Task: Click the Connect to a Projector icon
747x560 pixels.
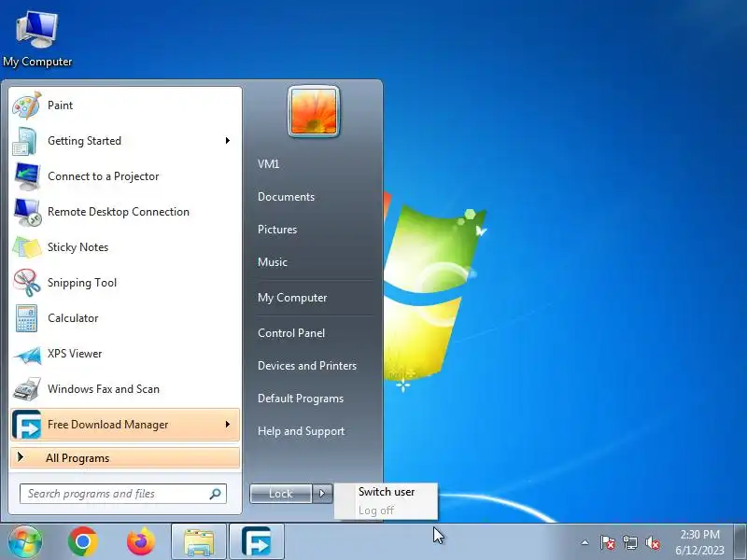Action: 27,176
